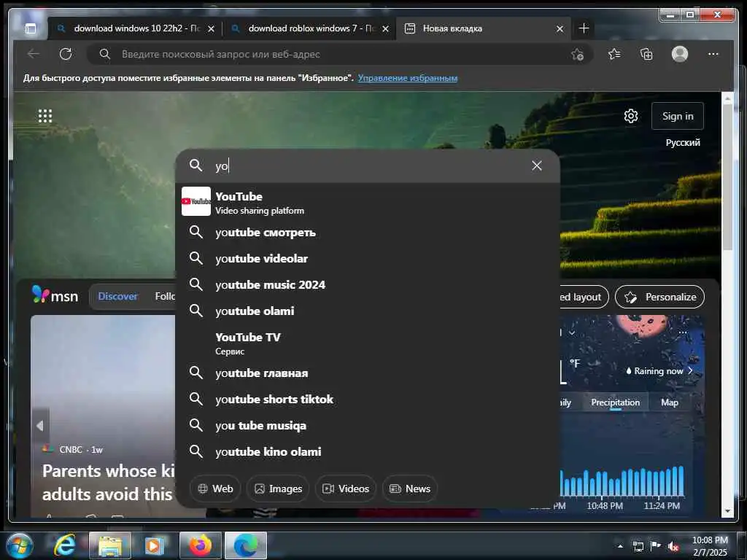Select the Discover feed tab
The image size is (747, 560).
[117, 296]
